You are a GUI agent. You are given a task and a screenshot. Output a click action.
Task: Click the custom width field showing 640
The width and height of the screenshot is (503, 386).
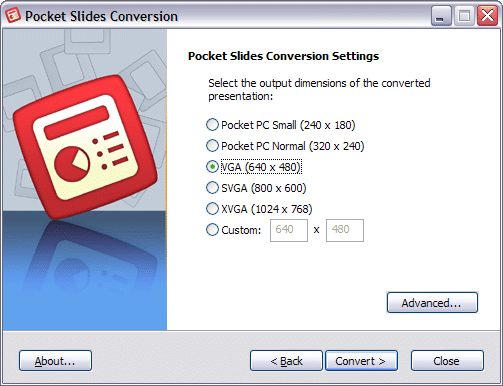click(x=289, y=230)
